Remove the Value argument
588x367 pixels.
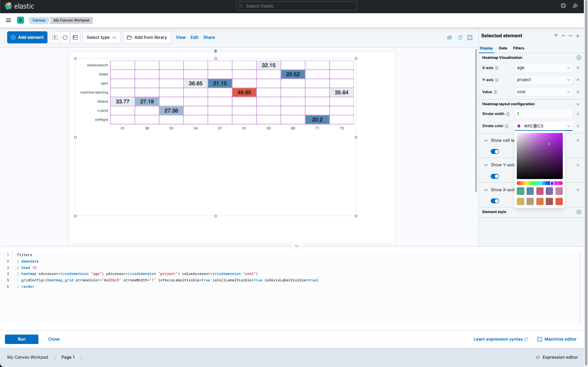578,92
